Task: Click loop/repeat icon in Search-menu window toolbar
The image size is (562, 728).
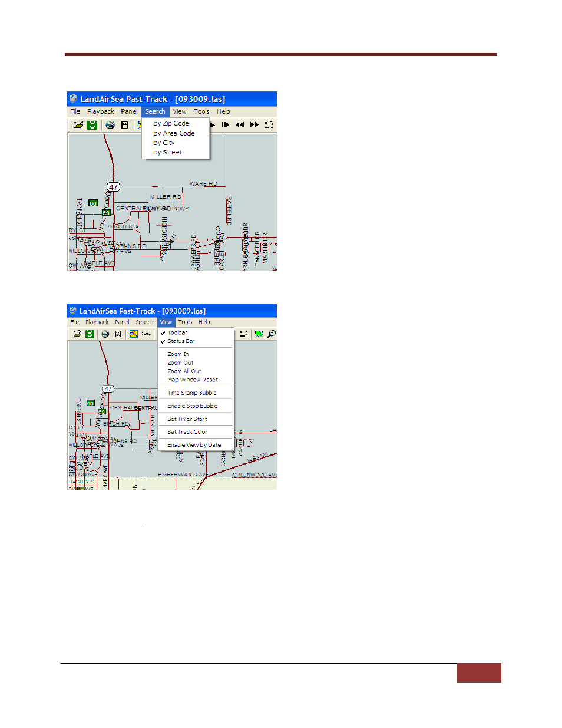Action: [269, 125]
